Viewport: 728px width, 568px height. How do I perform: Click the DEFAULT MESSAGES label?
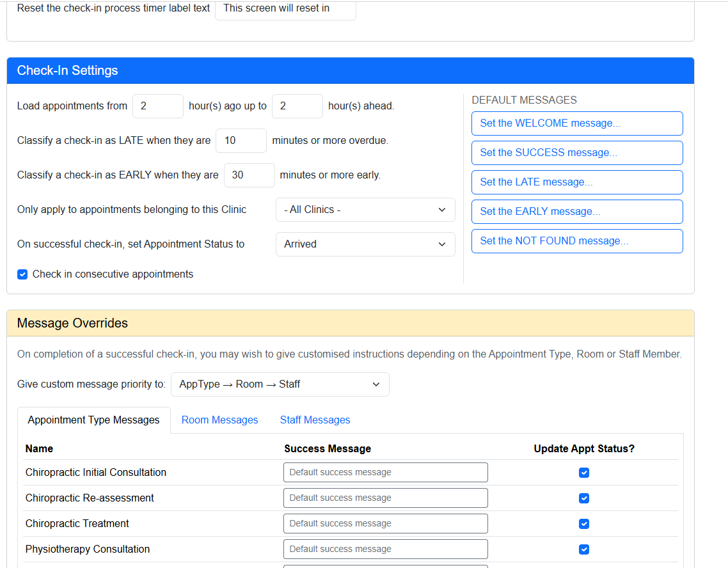click(x=524, y=100)
